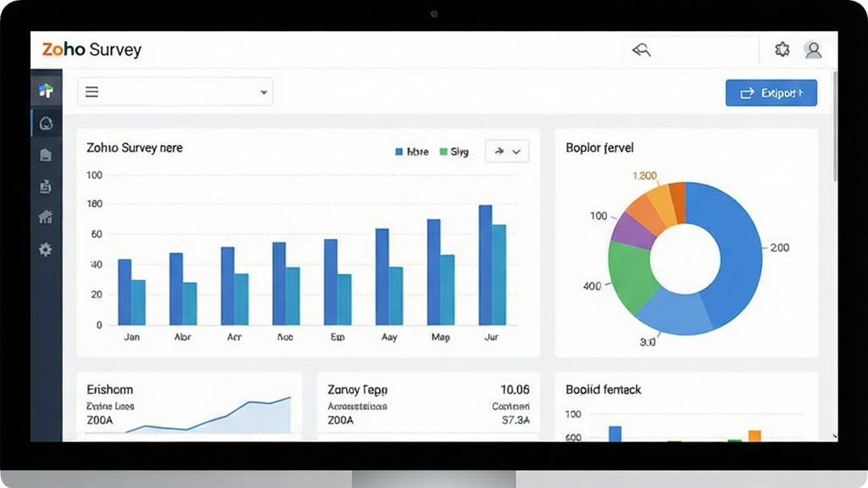Open the building icon in sidebar

click(46, 155)
